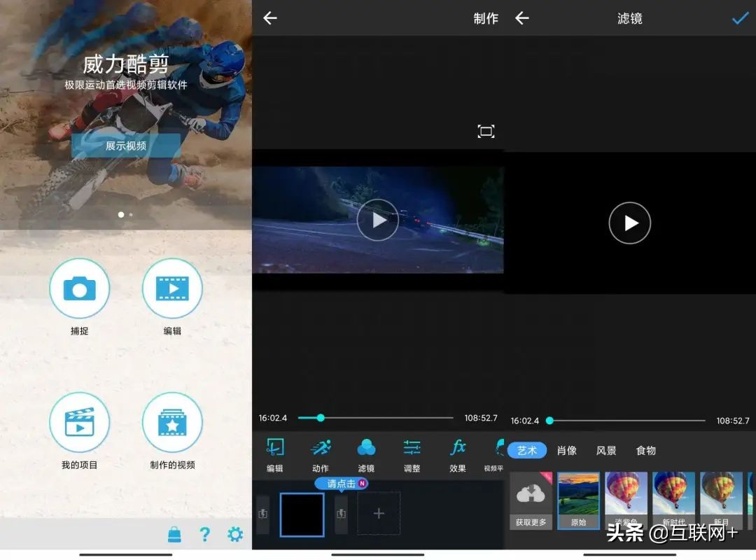Confirm filter with the blue checkmark

tap(739, 18)
